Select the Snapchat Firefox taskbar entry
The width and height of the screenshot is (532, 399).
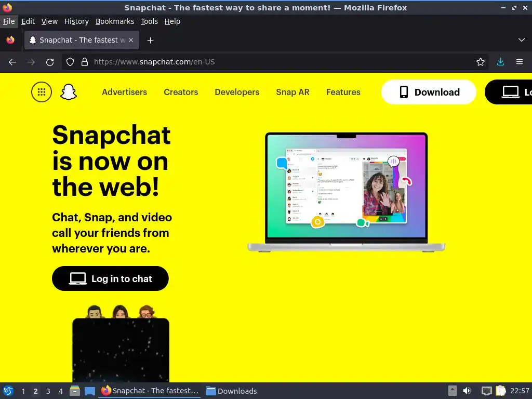pyautogui.click(x=150, y=391)
